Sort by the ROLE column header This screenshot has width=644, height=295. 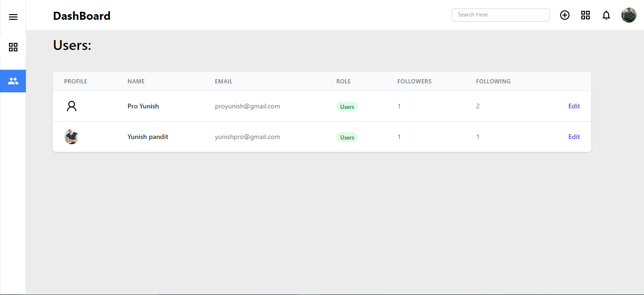(343, 81)
